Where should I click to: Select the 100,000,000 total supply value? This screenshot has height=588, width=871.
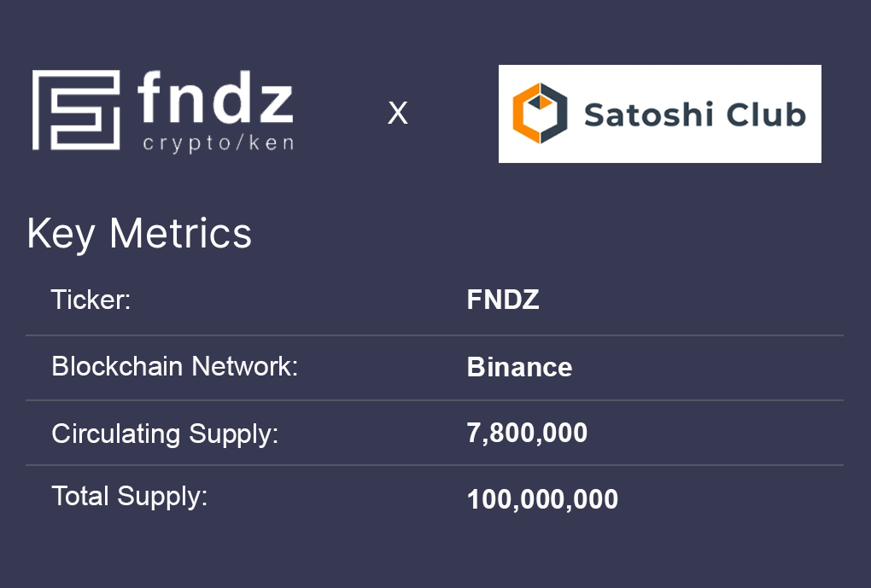tap(542, 499)
